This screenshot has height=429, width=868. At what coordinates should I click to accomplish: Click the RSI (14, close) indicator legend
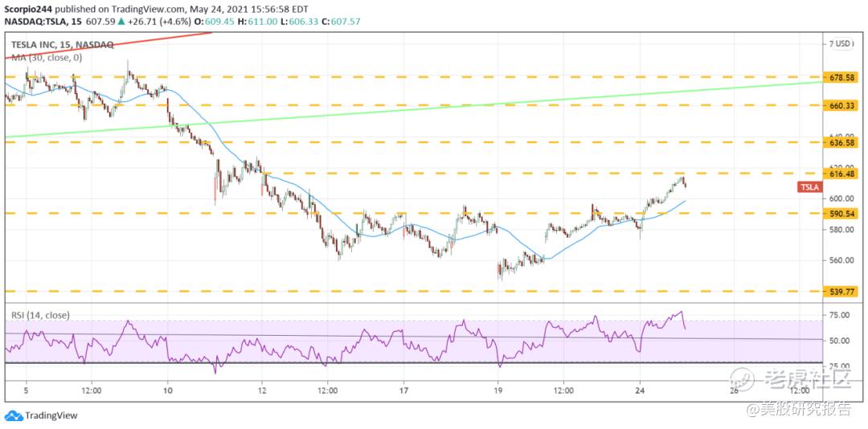click(40, 315)
